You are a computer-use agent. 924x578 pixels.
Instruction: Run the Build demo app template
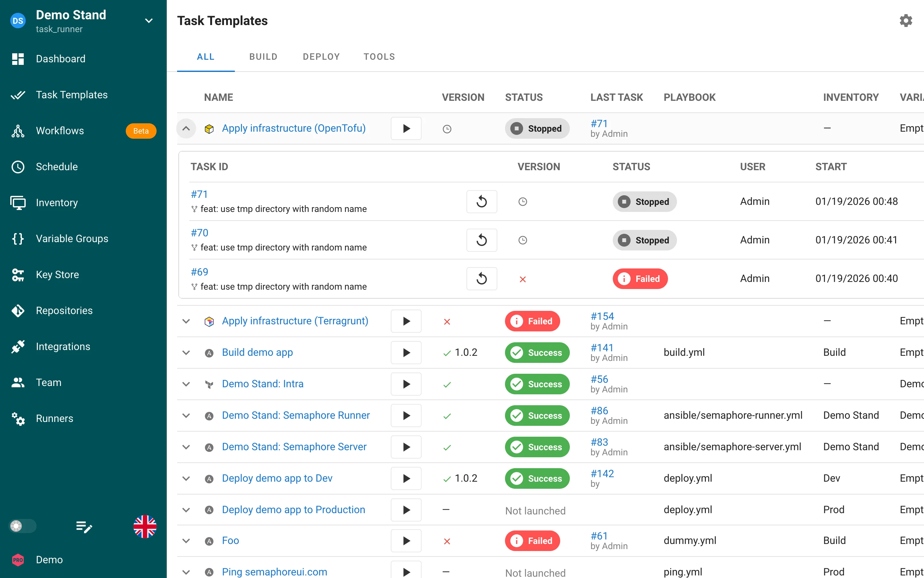pyautogui.click(x=406, y=353)
